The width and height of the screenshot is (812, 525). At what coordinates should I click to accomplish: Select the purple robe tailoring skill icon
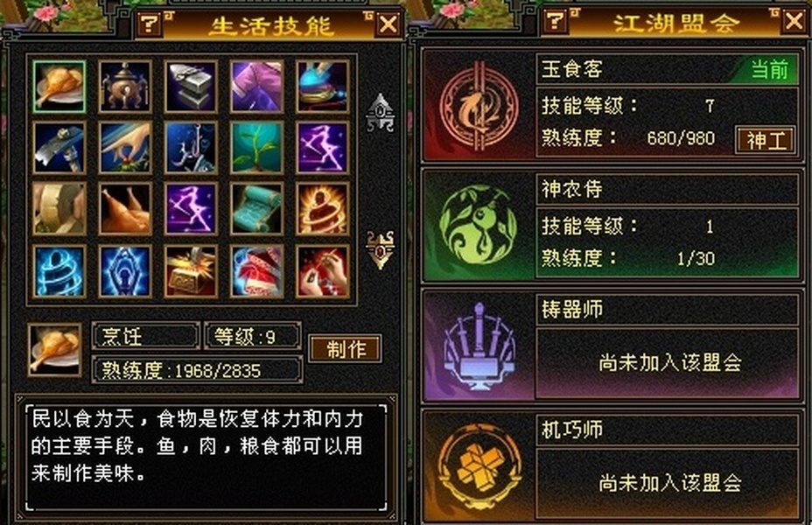[x=257, y=86]
